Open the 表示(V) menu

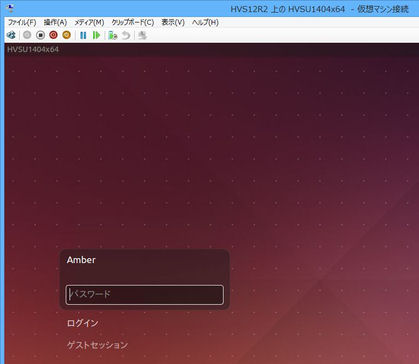(x=173, y=22)
